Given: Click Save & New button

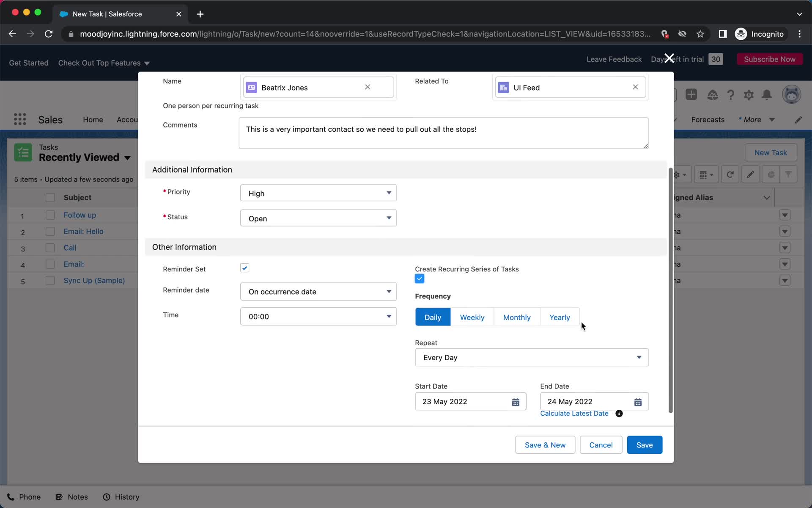Looking at the screenshot, I should point(545,445).
